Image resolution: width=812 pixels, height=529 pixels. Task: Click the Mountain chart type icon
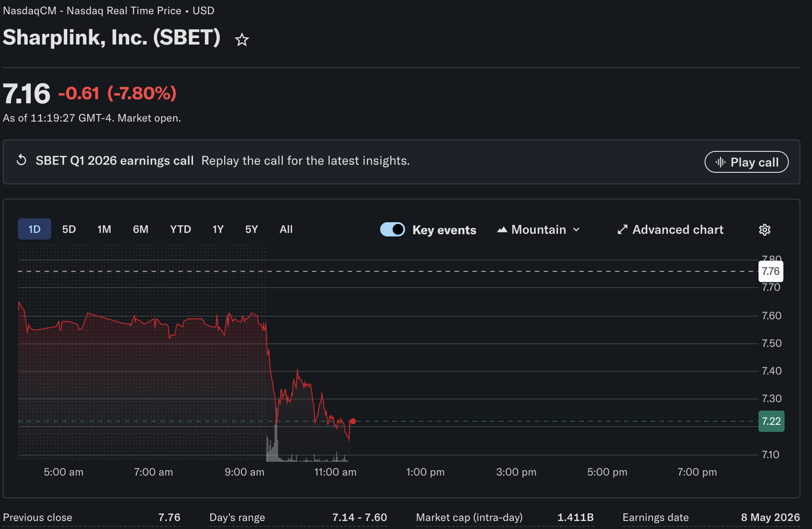click(x=502, y=230)
